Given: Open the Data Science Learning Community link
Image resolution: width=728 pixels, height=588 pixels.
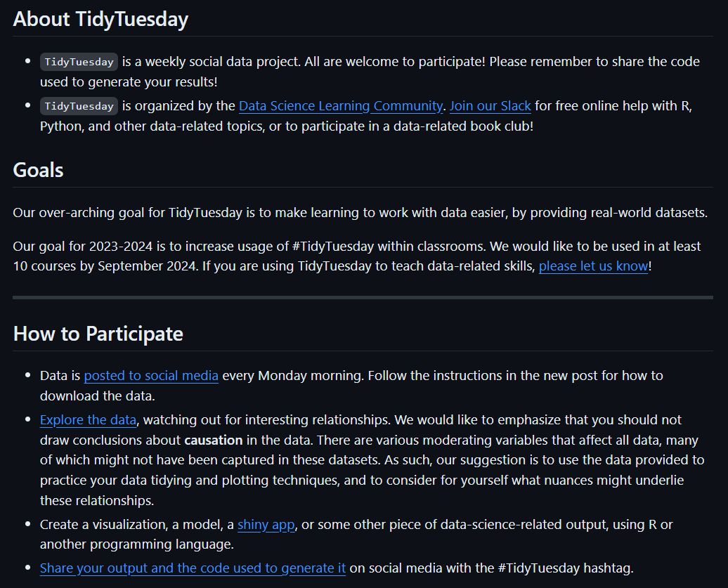Looking at the screenshot, I should 341,106.
